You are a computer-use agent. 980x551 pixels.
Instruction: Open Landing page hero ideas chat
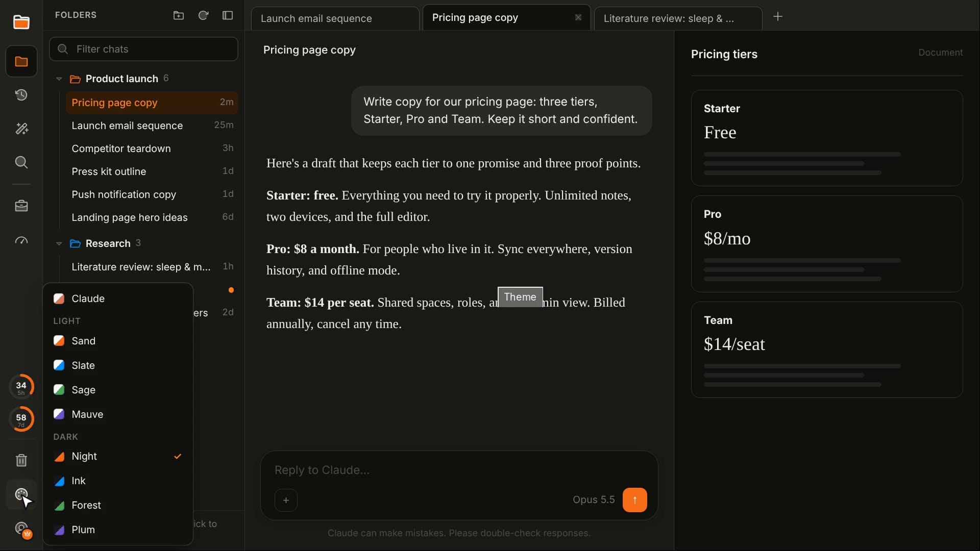152,217
